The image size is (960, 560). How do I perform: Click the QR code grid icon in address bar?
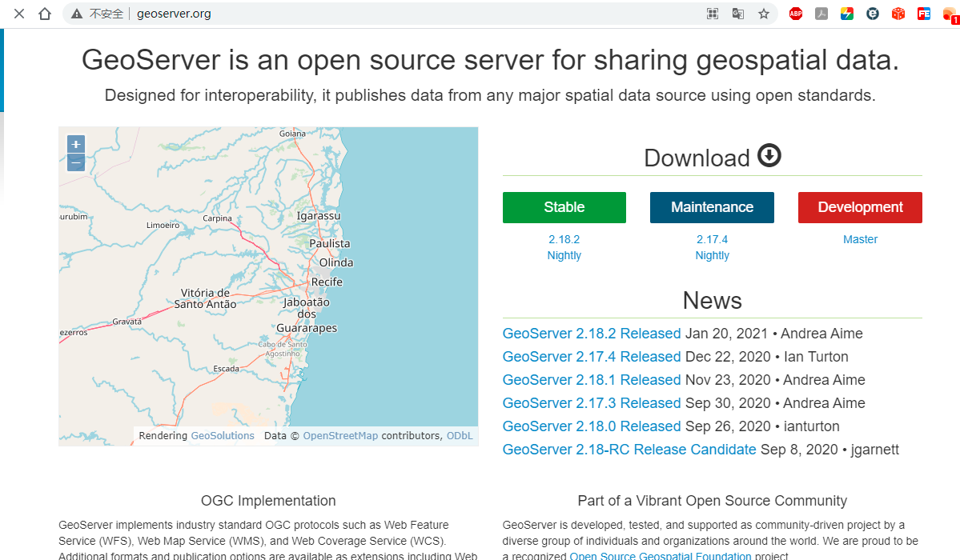(x=713, y=14)
